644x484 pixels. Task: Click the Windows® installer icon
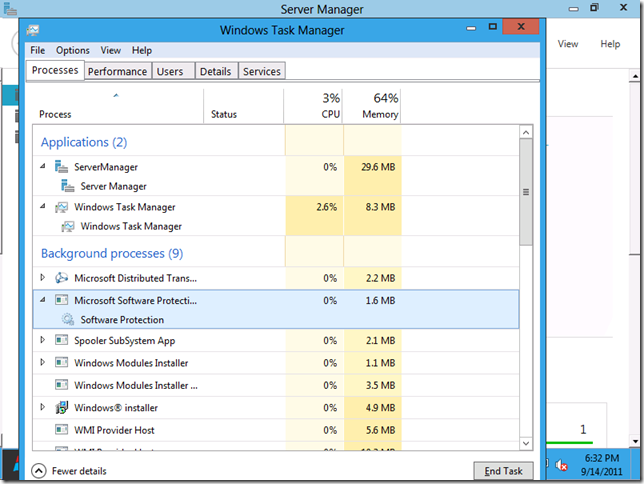point(61,408)
